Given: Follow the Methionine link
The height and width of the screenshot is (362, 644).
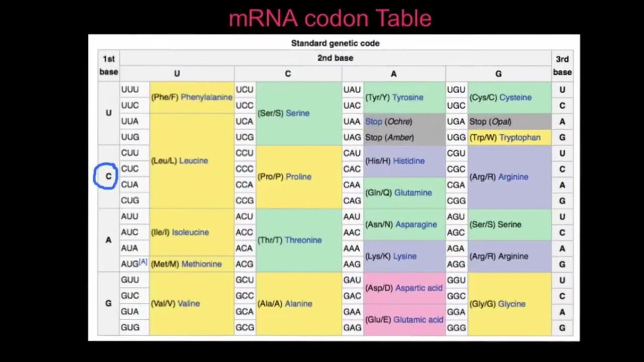Looking at the screenshot, I should click(x=201, y=264).
